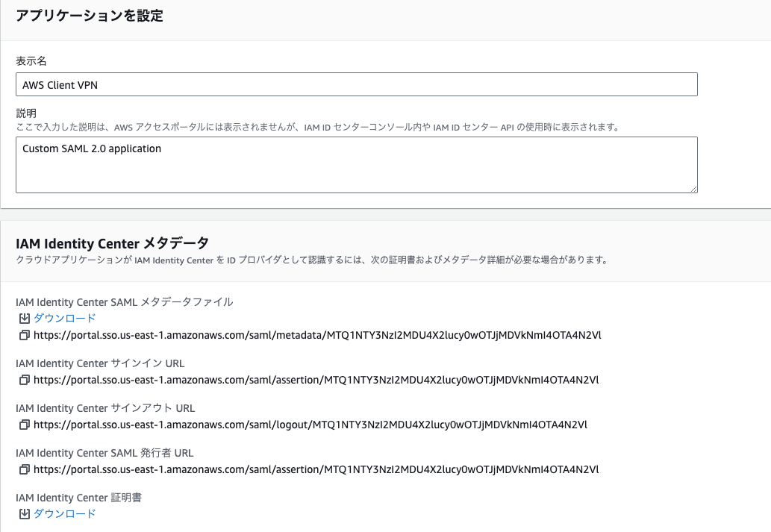Click the download icon under IAM Identity Center 証明書
Screen dimensions: 771x532
tap(24, 514)
